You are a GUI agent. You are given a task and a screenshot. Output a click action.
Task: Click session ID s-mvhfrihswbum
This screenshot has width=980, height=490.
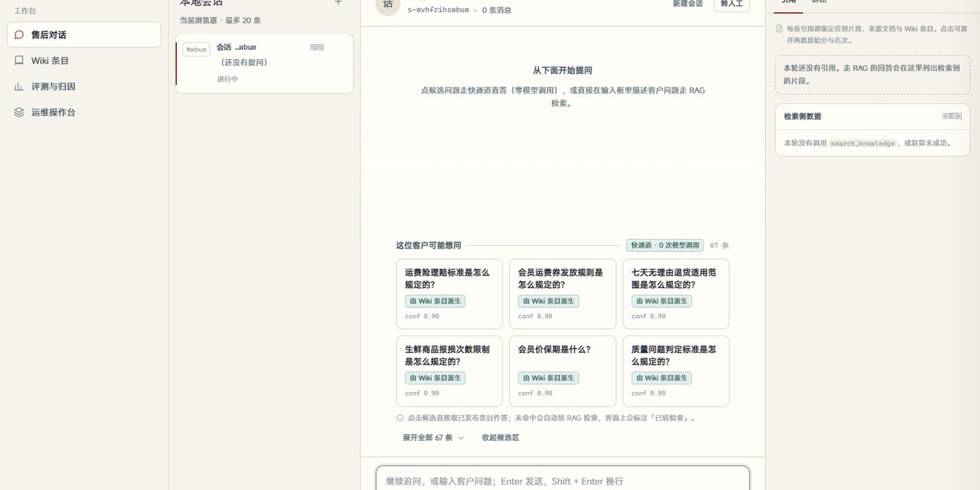[438, 10]
